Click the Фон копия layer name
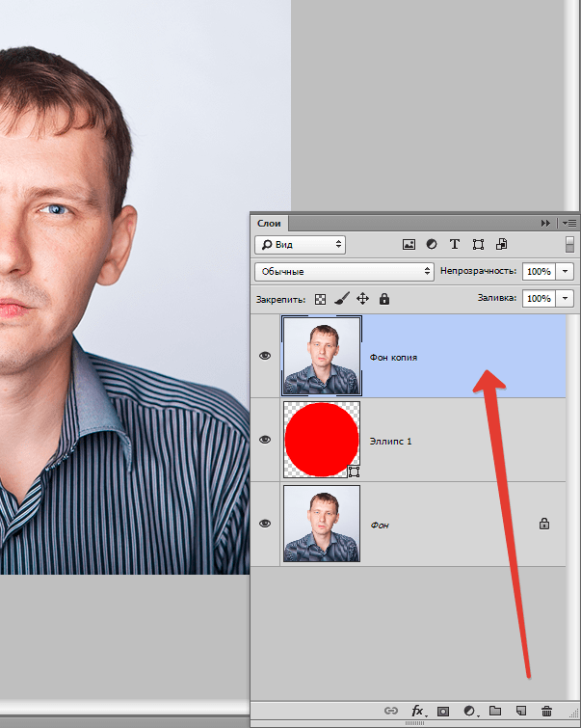Image resolution: width=581 pixels, height=728 pixels. click(x=393, y=358)
